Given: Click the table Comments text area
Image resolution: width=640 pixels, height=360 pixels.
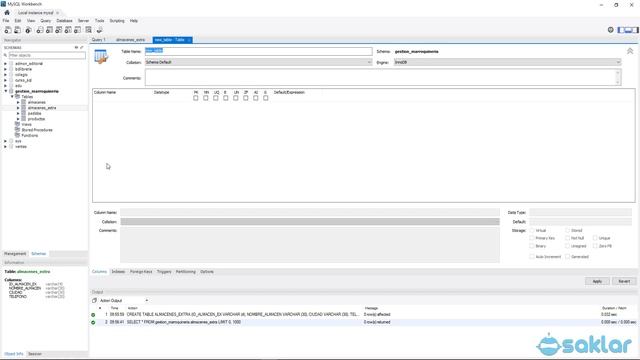Looking at the screenshot, I should [383, 78].
